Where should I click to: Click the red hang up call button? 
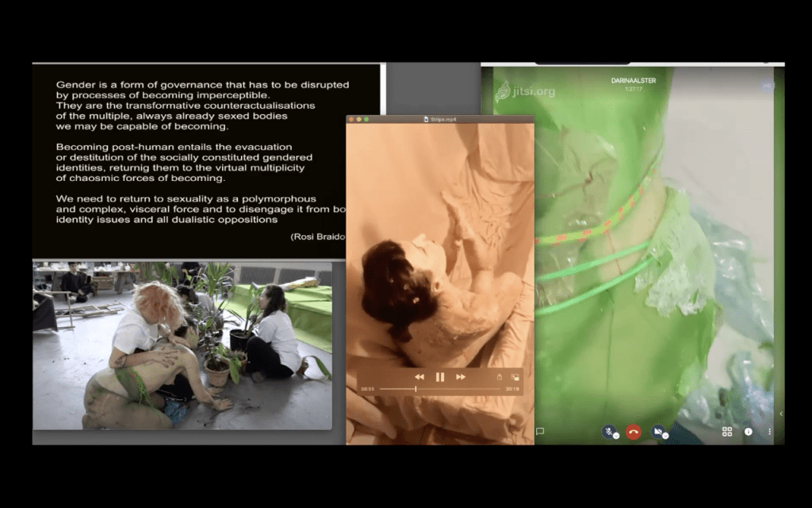tap(633, 432)
